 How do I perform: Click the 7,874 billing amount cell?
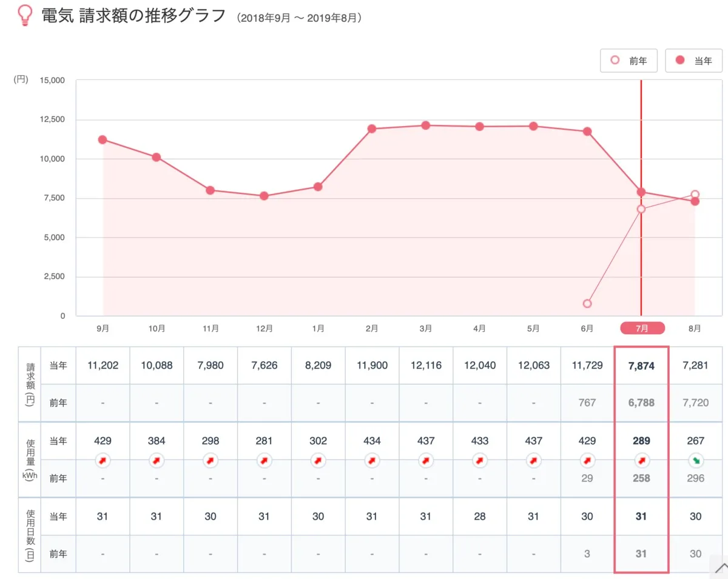coord(641,366)
